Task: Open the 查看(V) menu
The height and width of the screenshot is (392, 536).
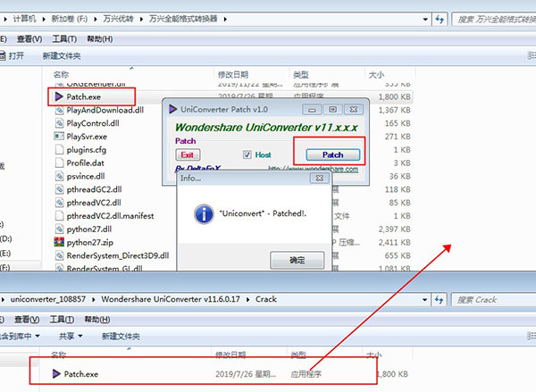Action: point(29,38)
